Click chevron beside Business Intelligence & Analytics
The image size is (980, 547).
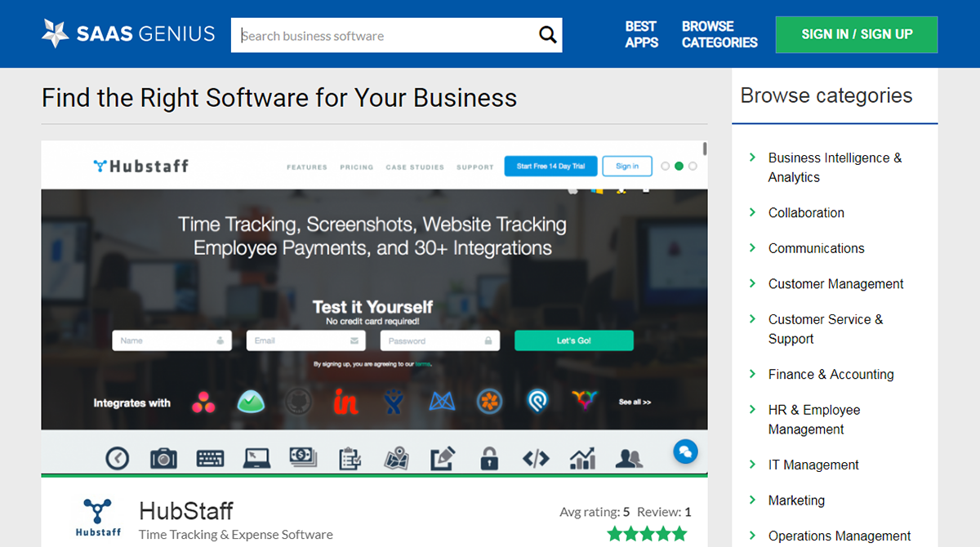click(753, 157)
